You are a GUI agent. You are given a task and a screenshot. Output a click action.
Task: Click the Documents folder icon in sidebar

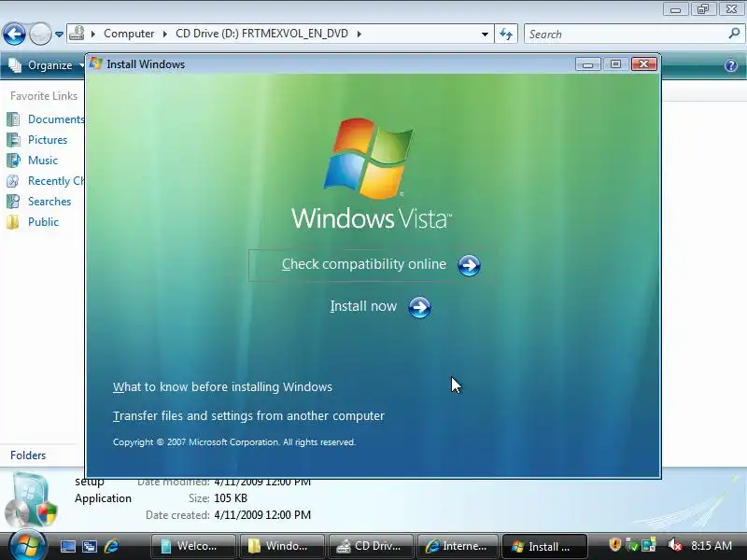click(13, 119)
